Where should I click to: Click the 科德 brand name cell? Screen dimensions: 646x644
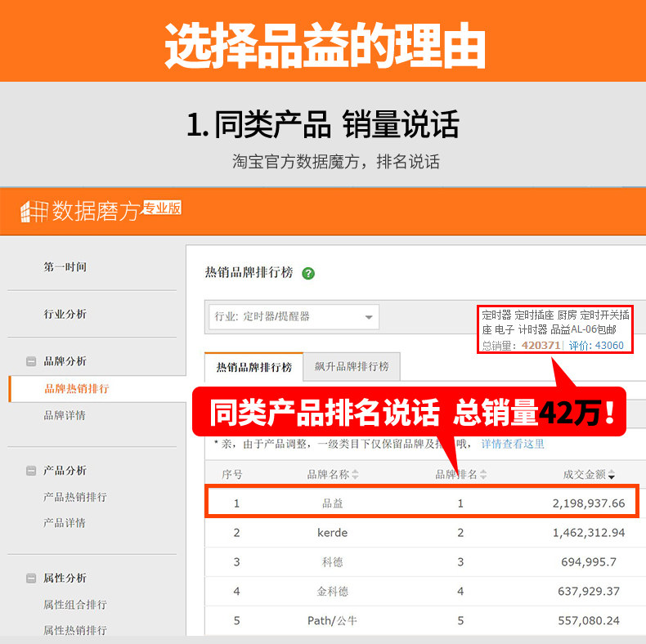coord(333,562)
